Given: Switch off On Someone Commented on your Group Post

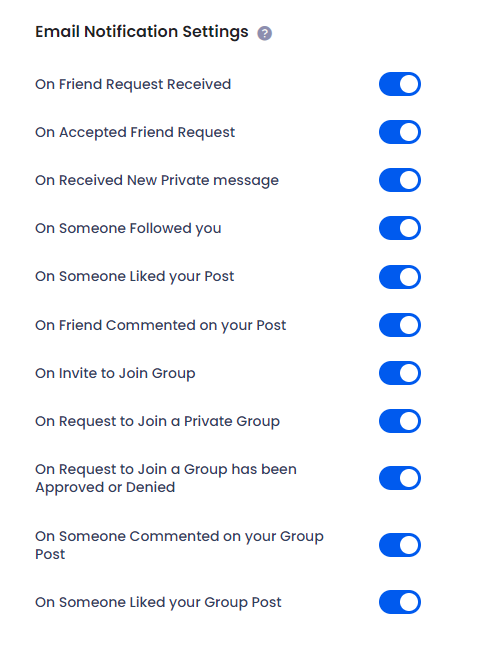Looking at the screenshot, I should coord(400,545).
